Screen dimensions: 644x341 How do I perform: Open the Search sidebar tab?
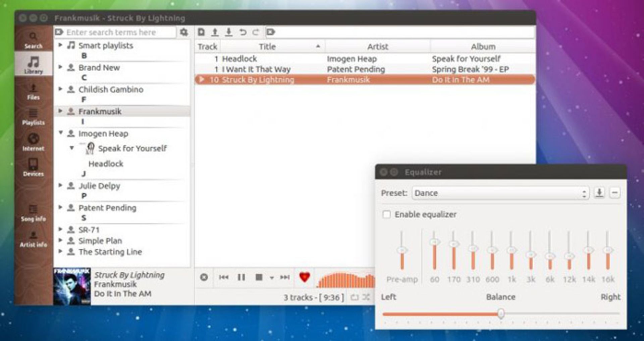pyautogui.click(x=34, y=40)
